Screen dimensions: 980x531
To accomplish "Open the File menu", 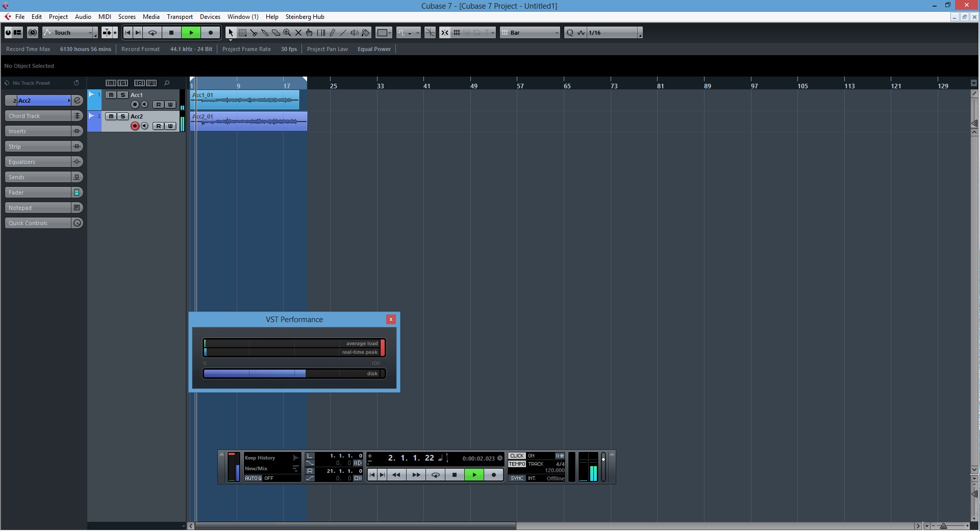I will pos(20,17).
